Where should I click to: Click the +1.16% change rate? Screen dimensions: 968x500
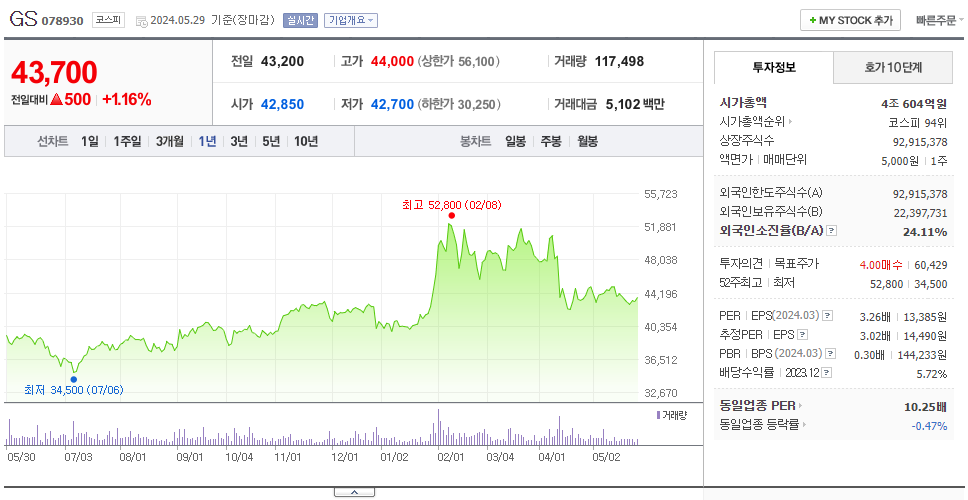tap(127, 99)
